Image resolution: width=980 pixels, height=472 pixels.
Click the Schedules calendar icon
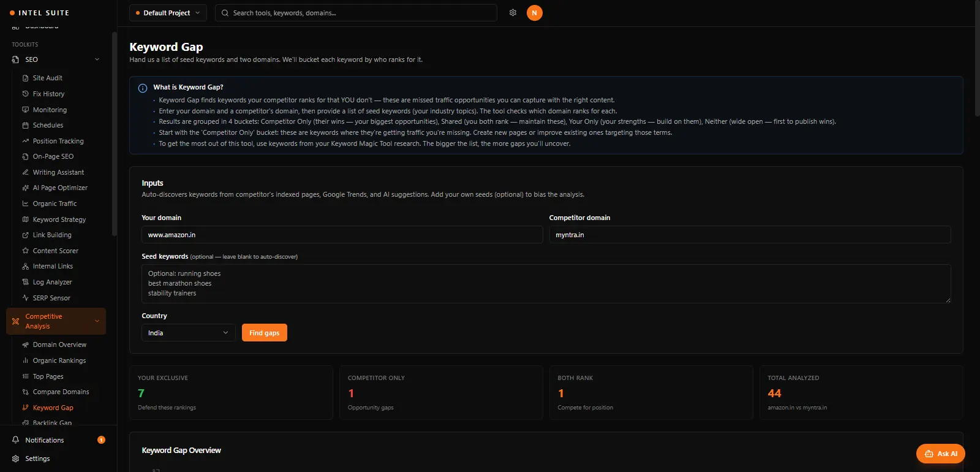coord(25,125)
